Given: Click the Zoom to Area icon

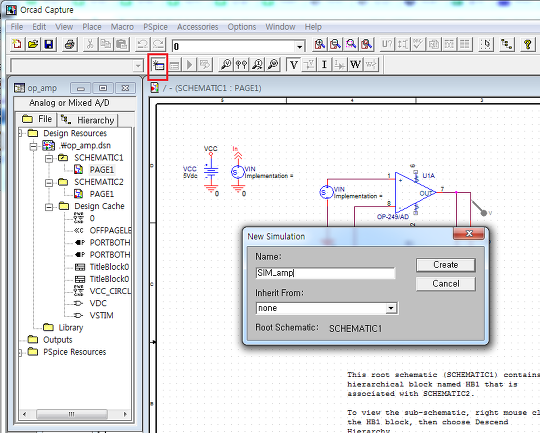Looking at the screenshot, I should (x=351, y=44).
